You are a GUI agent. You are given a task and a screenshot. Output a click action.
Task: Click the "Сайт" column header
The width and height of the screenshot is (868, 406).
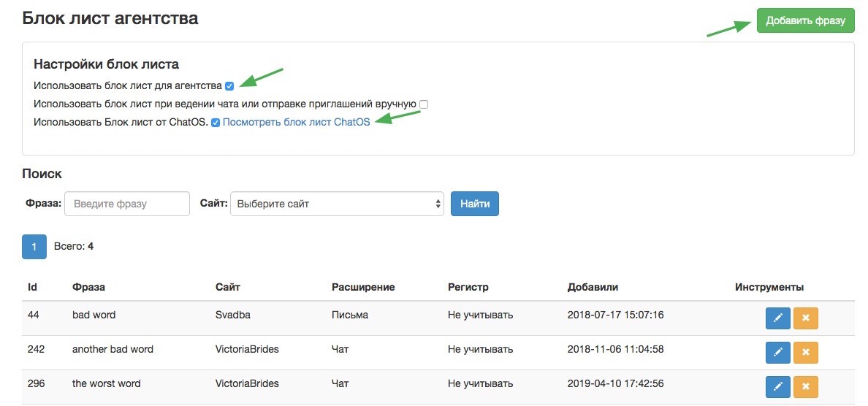pos(227,287)
